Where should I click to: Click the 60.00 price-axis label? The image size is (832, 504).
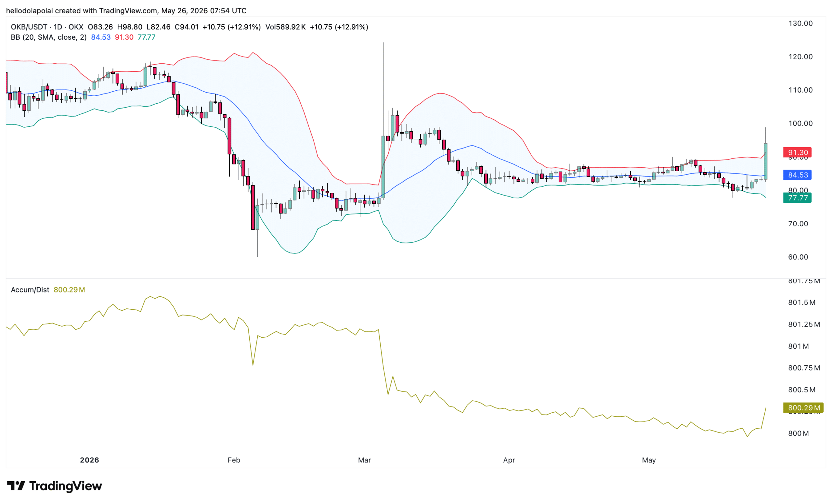(798, 257)
